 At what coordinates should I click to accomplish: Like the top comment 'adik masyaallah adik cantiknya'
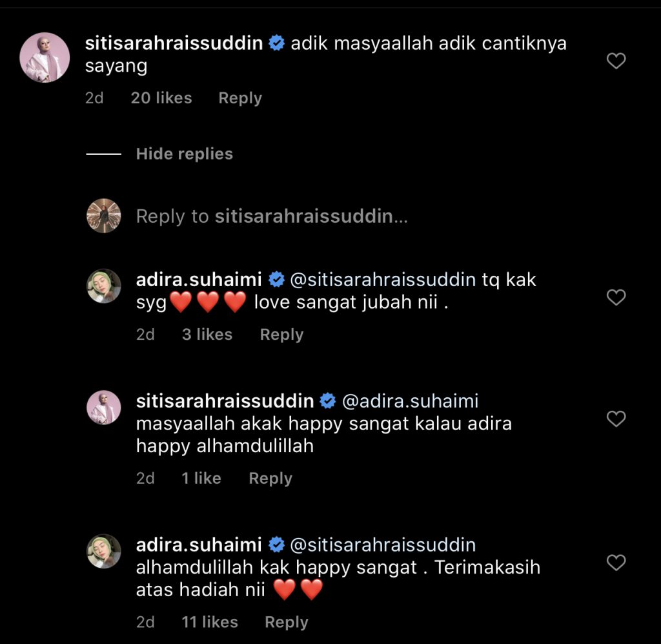coord(616,61)
